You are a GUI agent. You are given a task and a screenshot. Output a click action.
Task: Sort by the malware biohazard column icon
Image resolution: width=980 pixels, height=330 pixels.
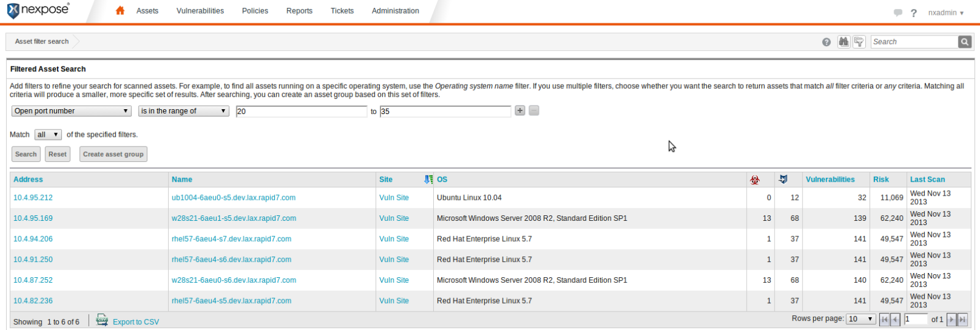pos(755,180)
